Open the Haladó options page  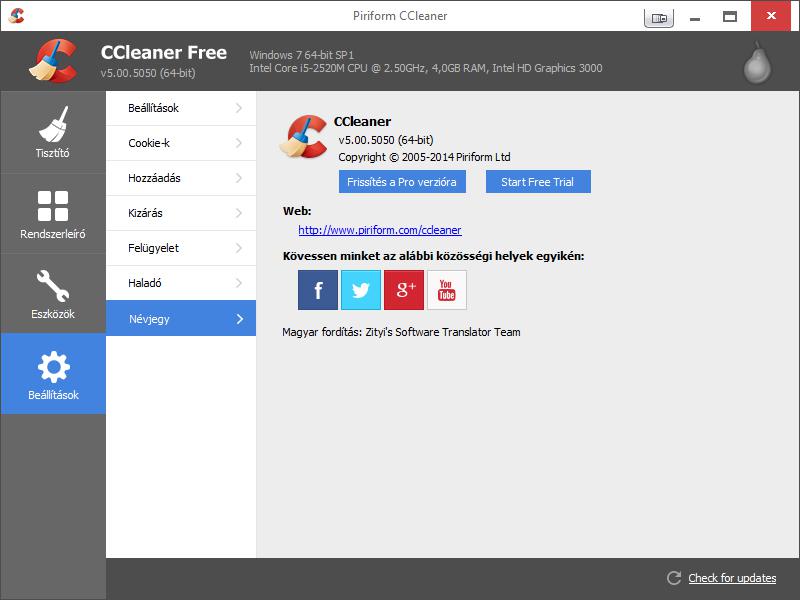[x=181, y=283]
